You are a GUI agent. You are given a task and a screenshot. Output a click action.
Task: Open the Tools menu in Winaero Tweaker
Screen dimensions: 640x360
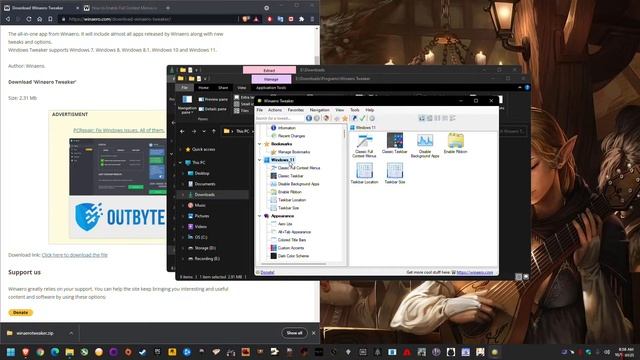[x=355, y=110]
